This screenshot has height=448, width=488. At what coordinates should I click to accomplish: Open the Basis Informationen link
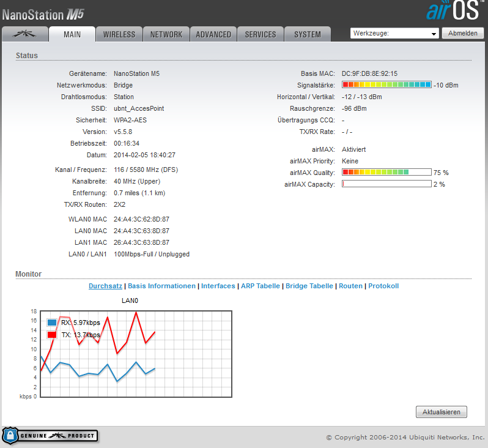[x=161, y=286]
